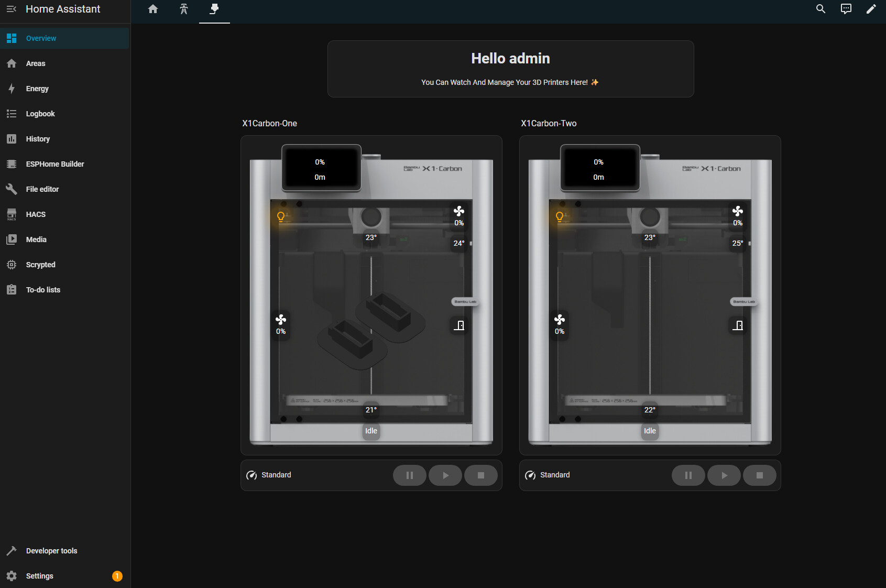Open To-do lists
Image resolution: width=886 pixels, height=588 pixels.
tap(64, 290)
